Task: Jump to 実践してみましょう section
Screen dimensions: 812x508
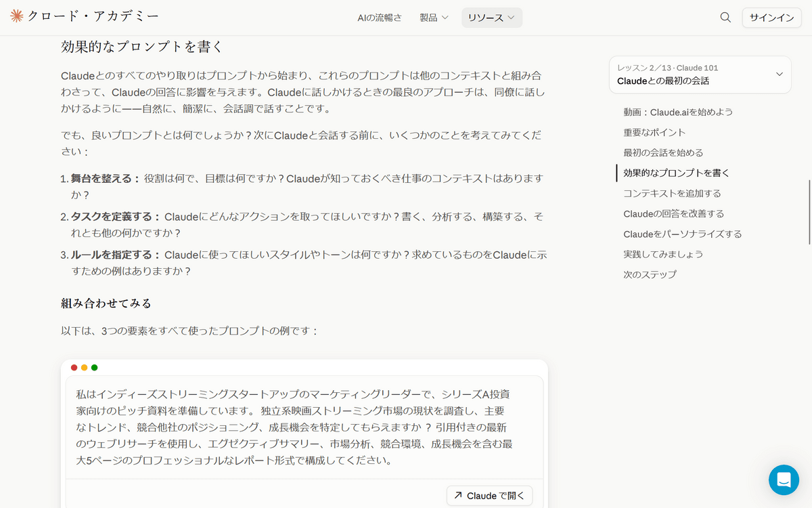Action: pos(663,254)
